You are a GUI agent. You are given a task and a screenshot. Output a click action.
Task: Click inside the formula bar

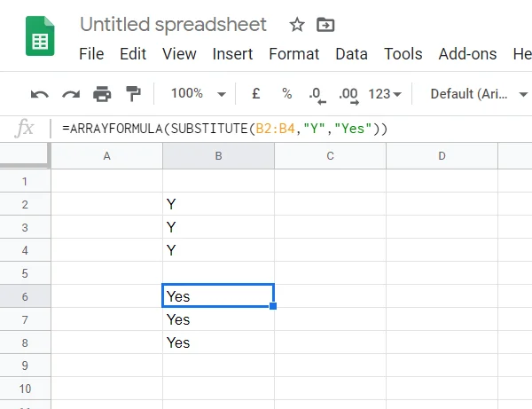(284, 129)
